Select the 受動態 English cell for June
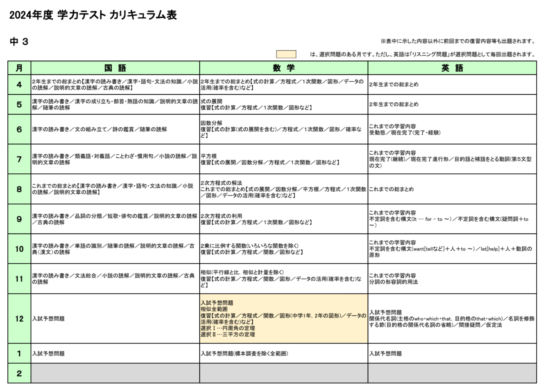Viewport: 548px width, 392px height. coord(452,129)
